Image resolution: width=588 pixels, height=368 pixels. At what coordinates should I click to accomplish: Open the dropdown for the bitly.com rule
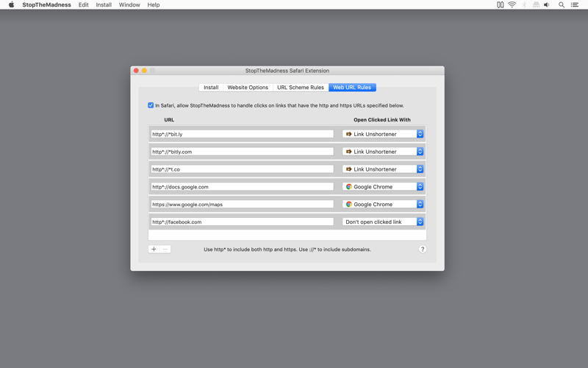[x=383, y=152]
